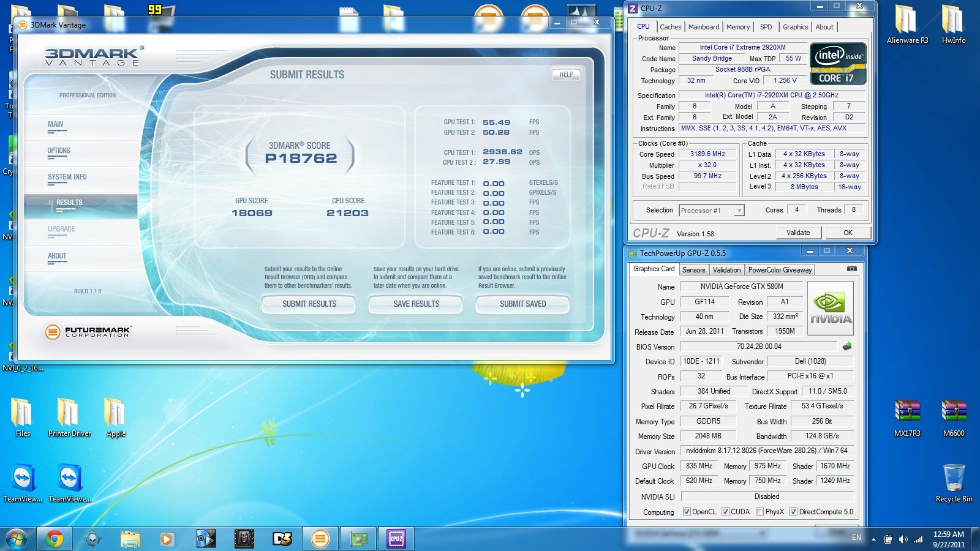
Task: Click NVIDIA logo in GPU-Z
Action: 831,308
